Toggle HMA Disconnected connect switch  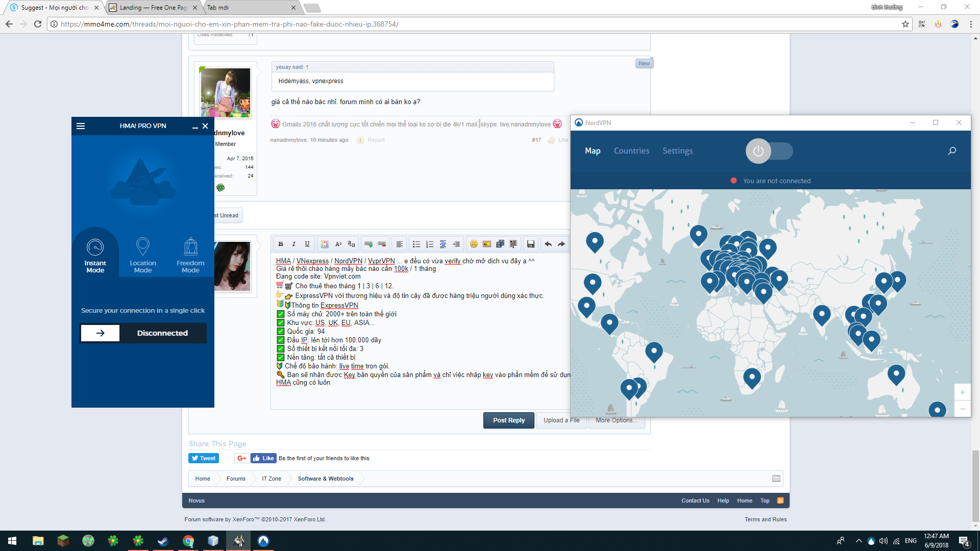(x=101, y=333)
